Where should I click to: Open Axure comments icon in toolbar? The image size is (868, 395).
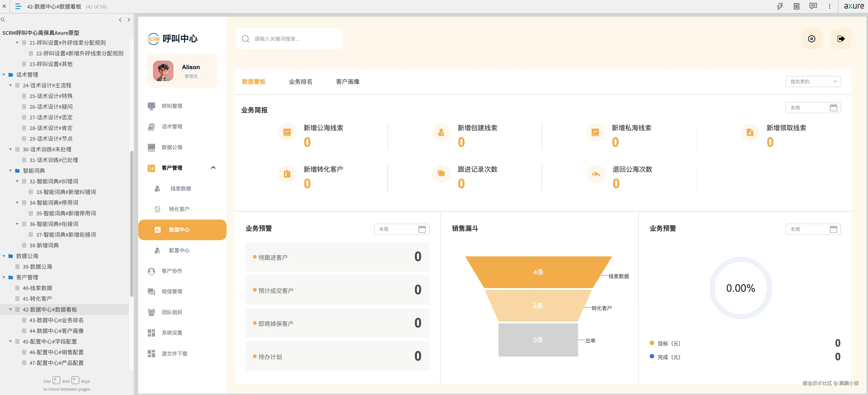click(813, 6)
